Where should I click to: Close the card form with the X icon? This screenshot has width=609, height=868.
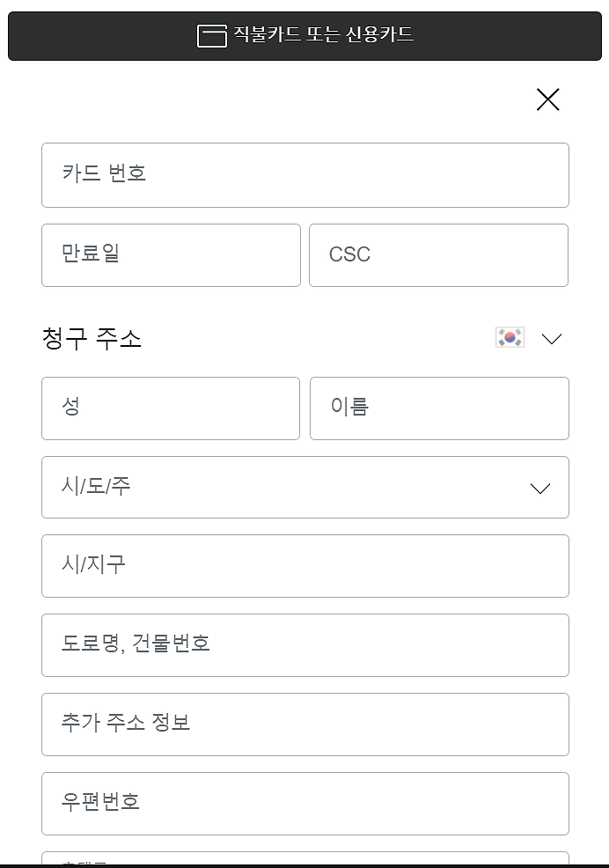548,99
